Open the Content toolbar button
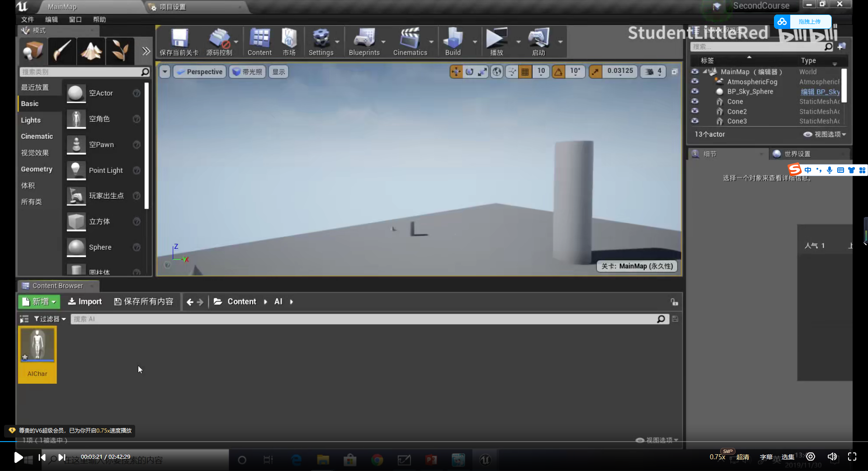868x471 pixels. (x=259, y=42)
